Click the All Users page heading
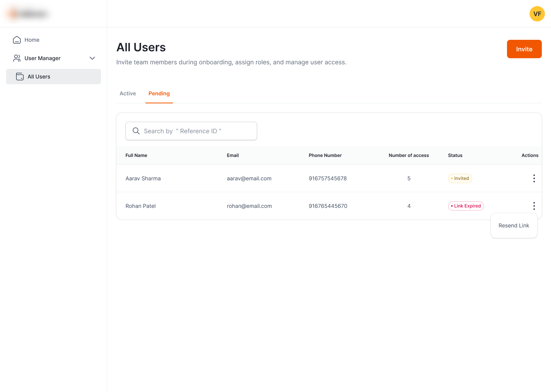 (141, 47)
